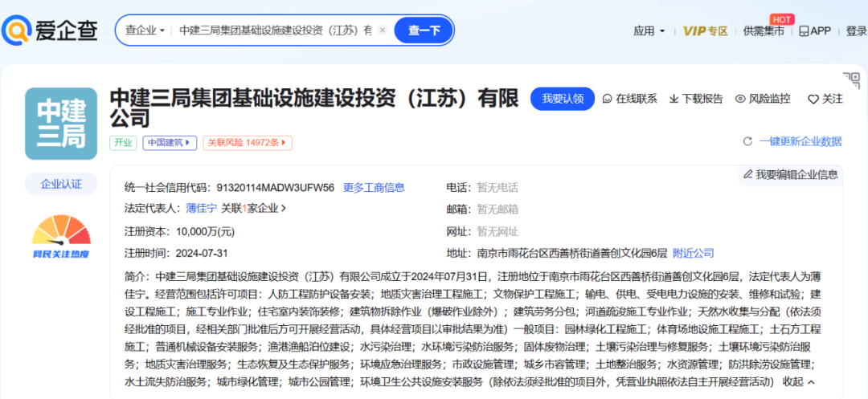Expand the 应用 menu

pyautogui.click(x=649, y=31)
